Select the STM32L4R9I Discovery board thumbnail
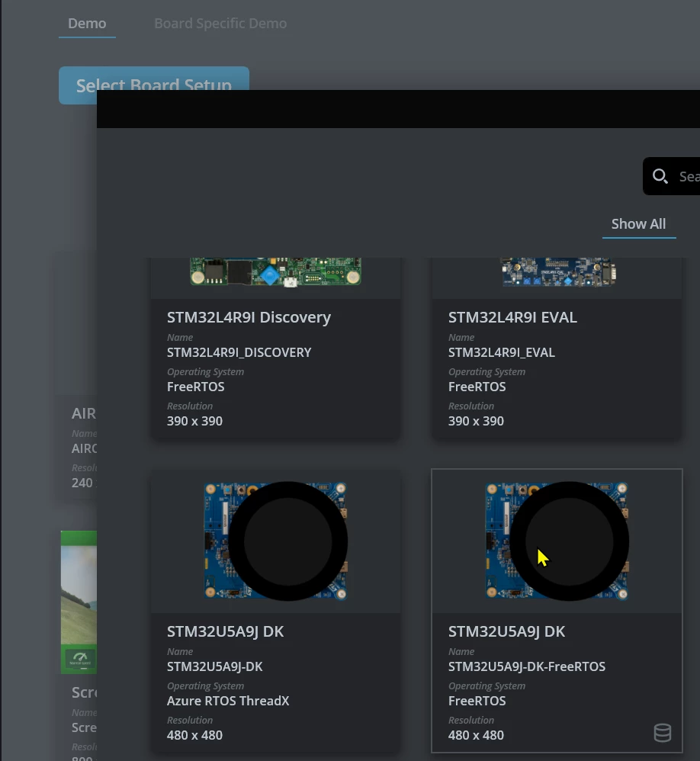This screenshot has width=700, height=761. click(x=275, y=271)
